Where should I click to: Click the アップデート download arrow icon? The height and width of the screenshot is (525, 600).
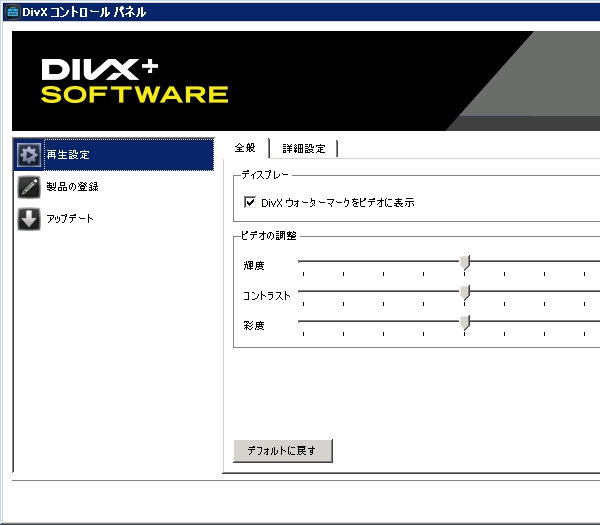(x=29, y=219)
